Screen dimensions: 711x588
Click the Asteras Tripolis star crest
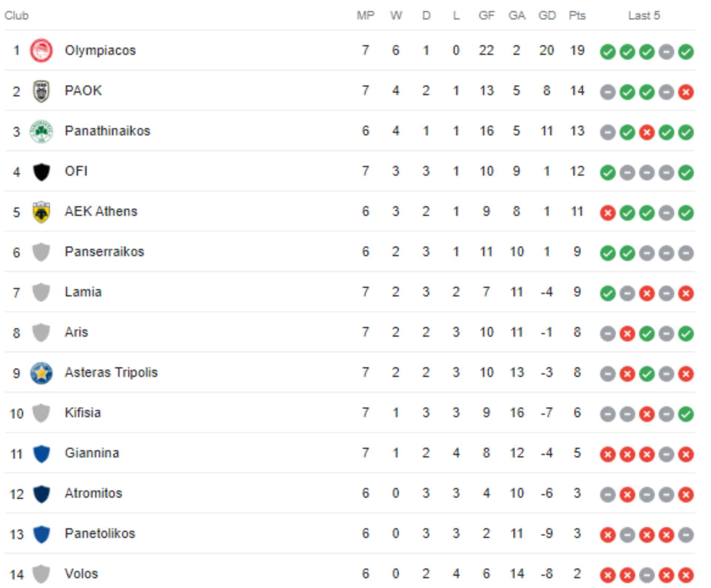pyautogui.click(x=41, y=373)
